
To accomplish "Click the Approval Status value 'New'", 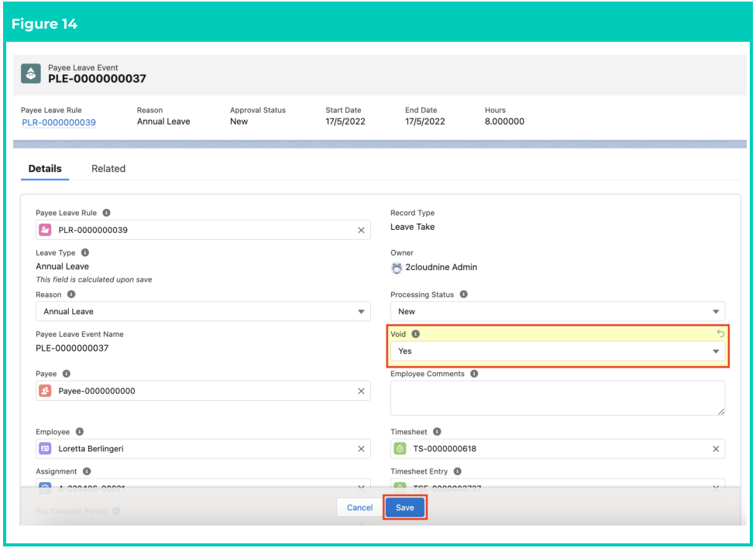I will (x=239, y=122).
